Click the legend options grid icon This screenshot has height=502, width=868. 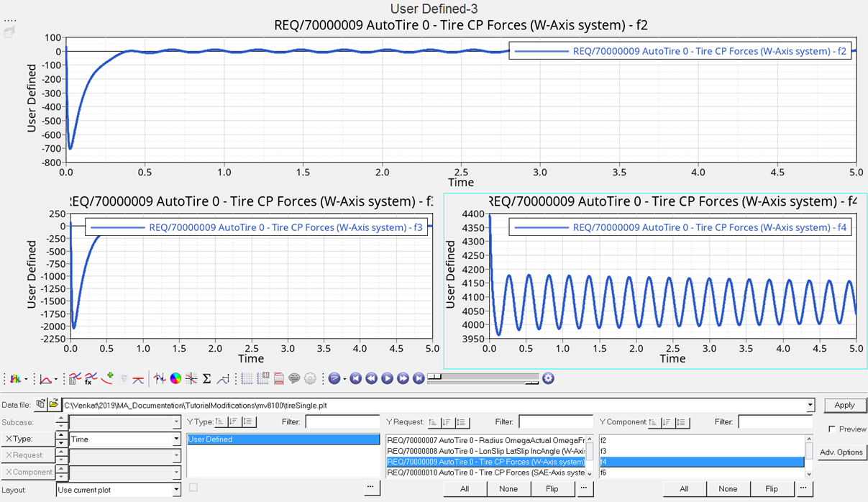(262, 378)
